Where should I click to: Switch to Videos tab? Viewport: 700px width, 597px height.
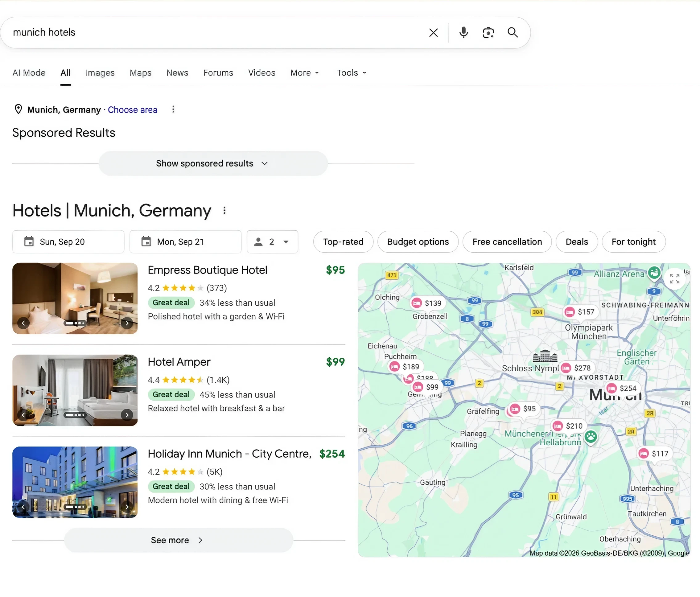point(261,73)
